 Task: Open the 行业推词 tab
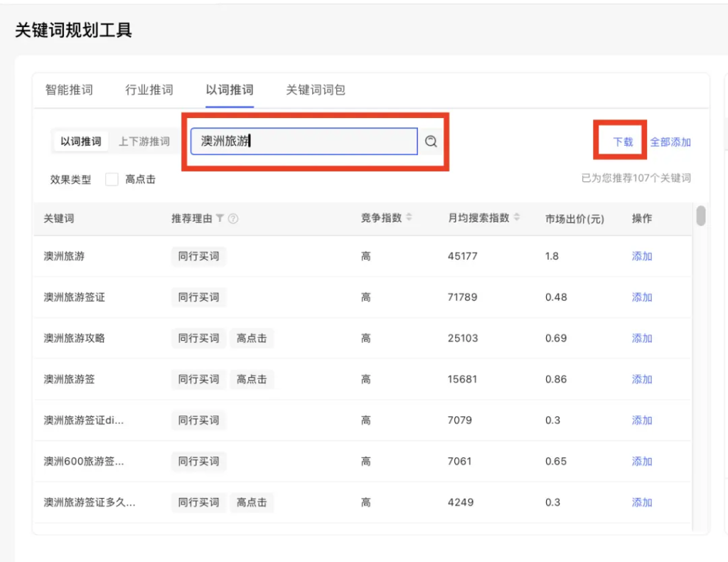149,90
